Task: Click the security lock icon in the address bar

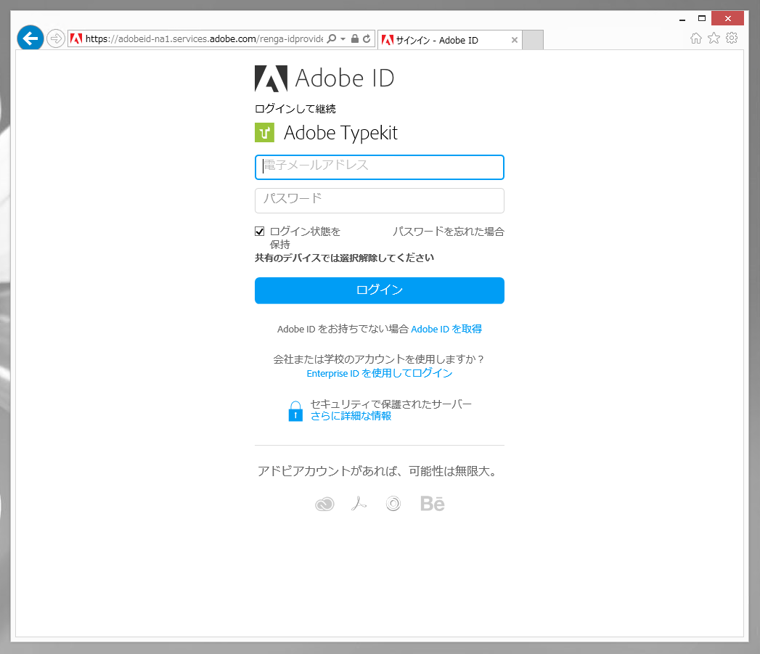Action: [355, 38]
